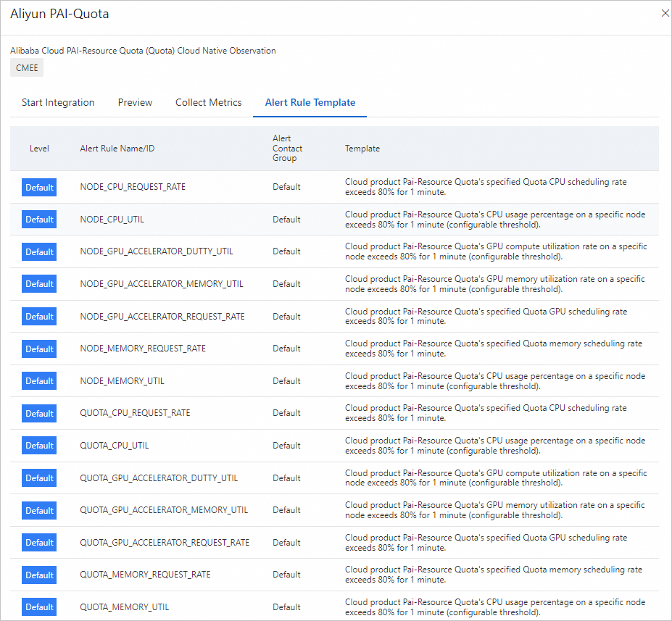Viewport: 672px width, 621px height.
Task: Click the Default level badge for NODE_CPU_REQUEST_RATE
Action: pos(39,187)
